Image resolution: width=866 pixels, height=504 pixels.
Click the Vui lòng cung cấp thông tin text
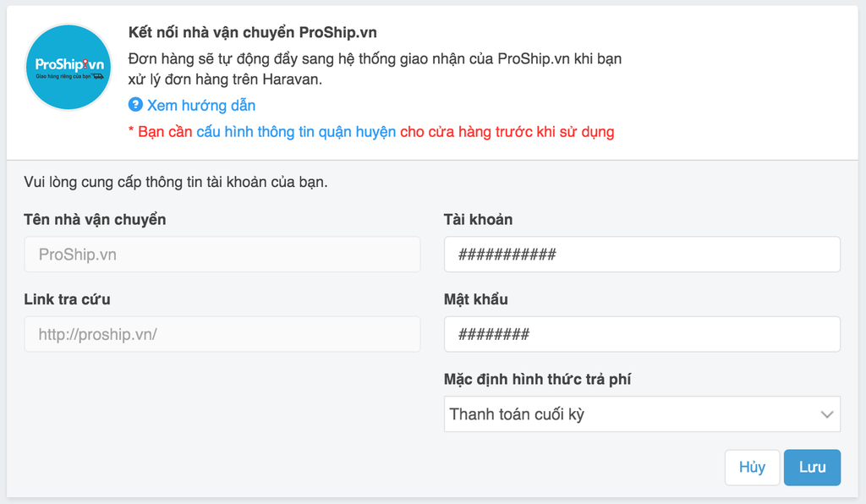[x=176, y=182]
